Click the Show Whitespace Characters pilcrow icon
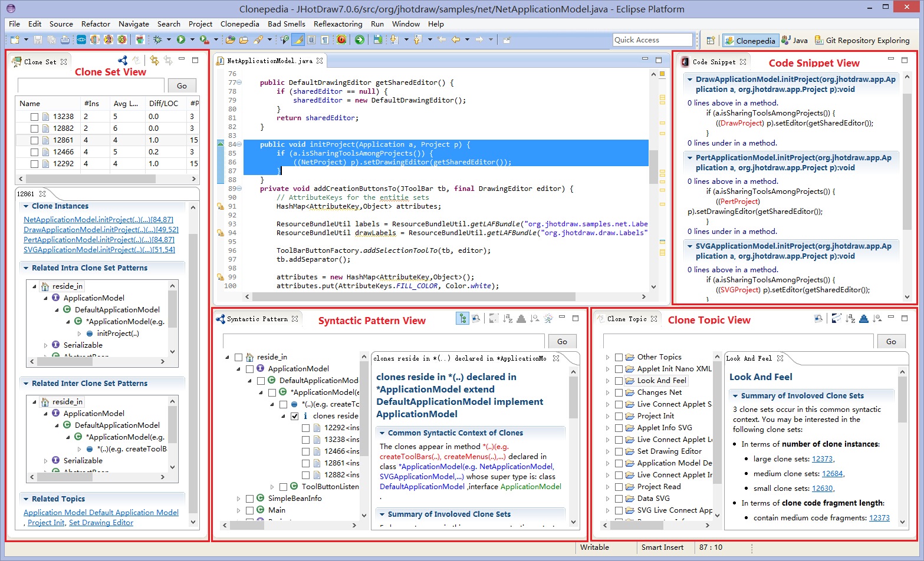The image size is (924, 561). pos(325,39)
